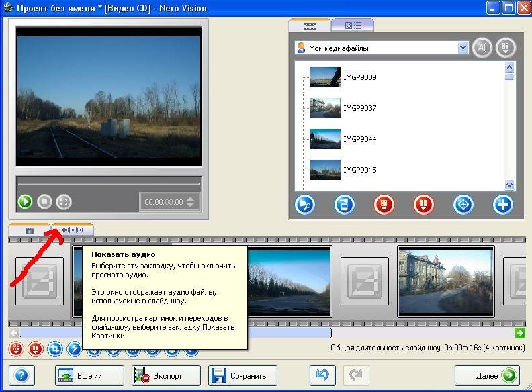Screen dimensions: 532x392
Task: Maximize the Nero Vision window
Action: (x=509, y=8)
